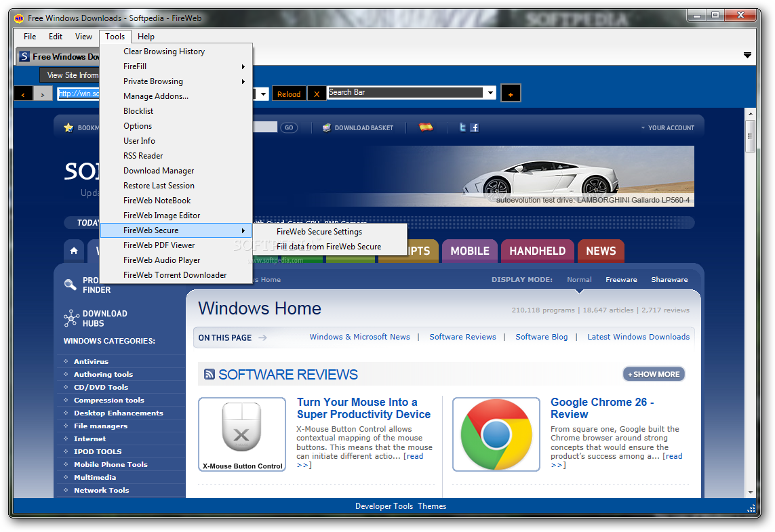Click the forward navigation arrow button
This screenshot has height=532, width=775.
click(x=43, y=94)
